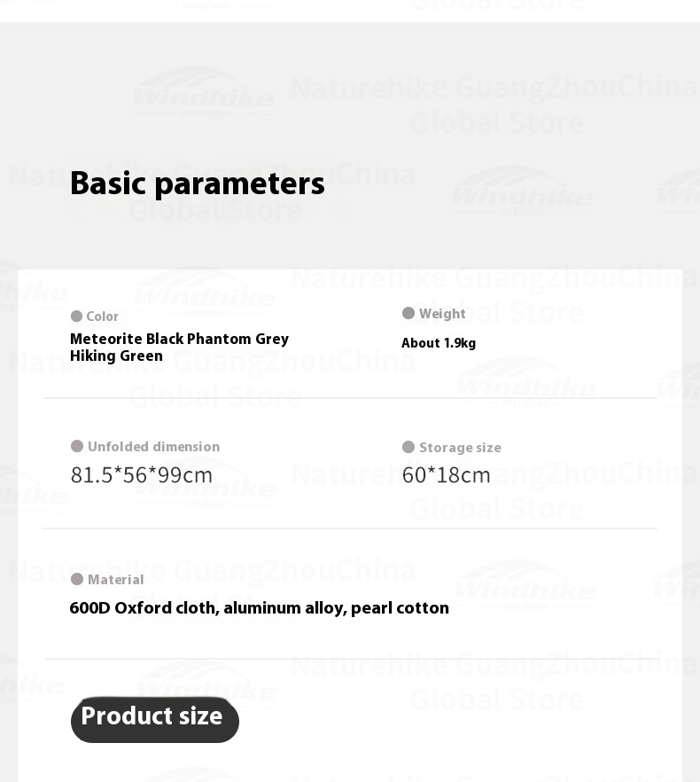Click the grey bullet beside Material
This screenshot has width=700, height=782.
point(77,579)
